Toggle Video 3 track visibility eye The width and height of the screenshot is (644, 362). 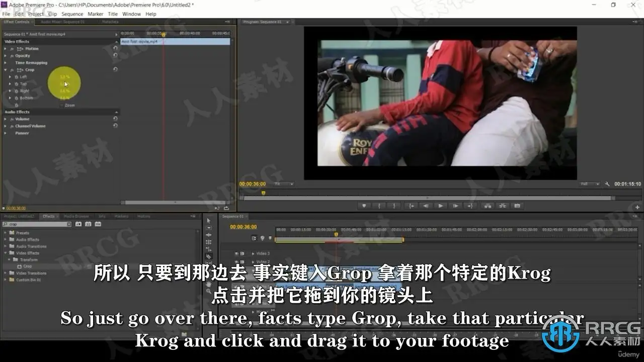(236, 253)
